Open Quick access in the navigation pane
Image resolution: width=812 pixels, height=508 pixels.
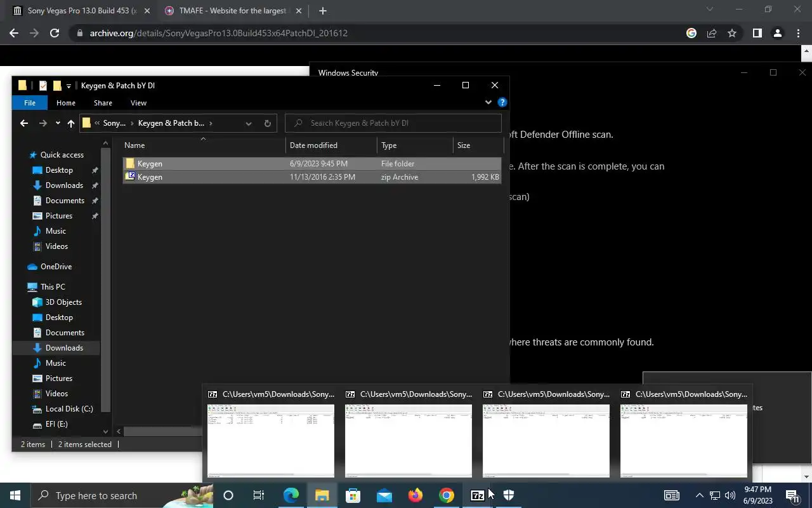coord(62,155)
